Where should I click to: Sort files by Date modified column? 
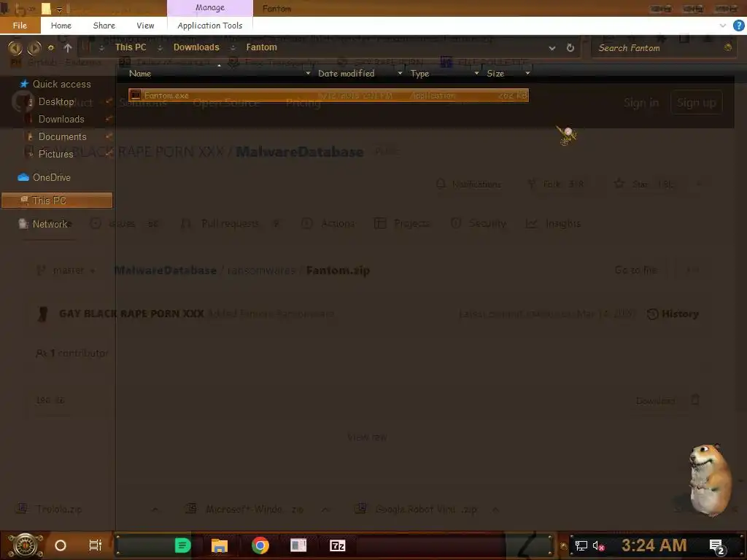pos(346,74)
